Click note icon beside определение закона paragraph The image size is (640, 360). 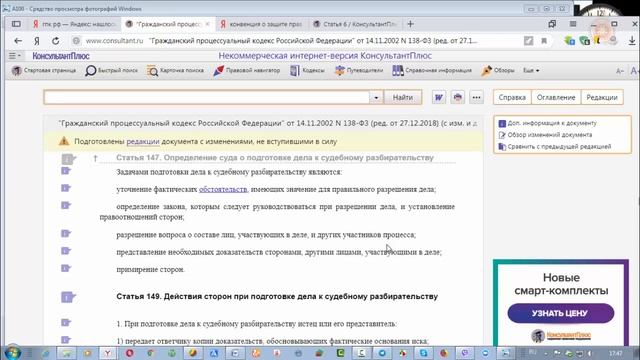(66, 205)
